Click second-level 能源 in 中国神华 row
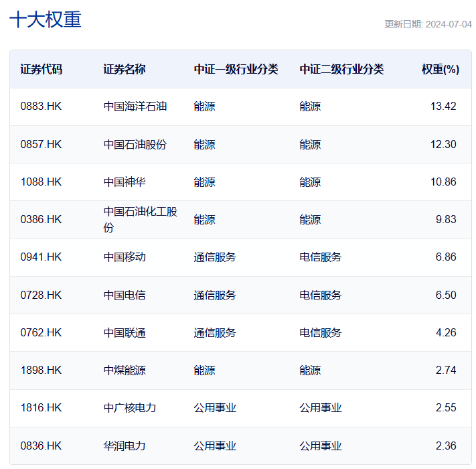 310,182
